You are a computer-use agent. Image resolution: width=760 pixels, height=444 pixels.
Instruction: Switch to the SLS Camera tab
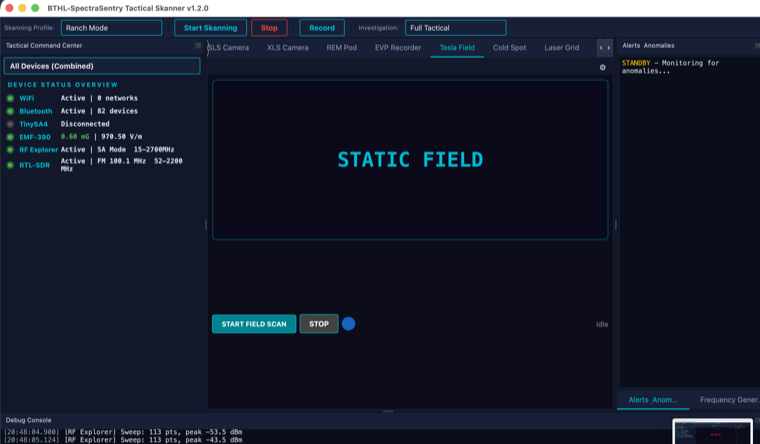[228, 48]
